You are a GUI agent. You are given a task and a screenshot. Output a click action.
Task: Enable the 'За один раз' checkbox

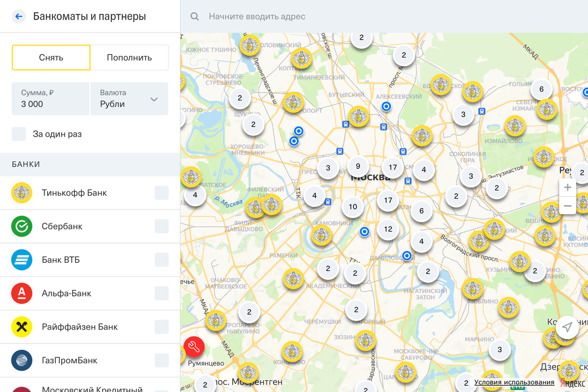point(19,134)
